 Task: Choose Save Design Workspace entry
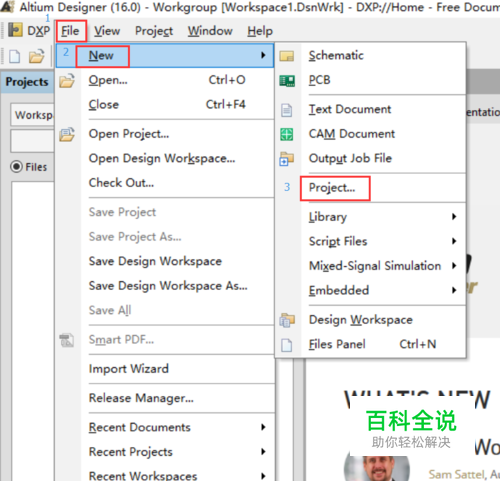165,261
